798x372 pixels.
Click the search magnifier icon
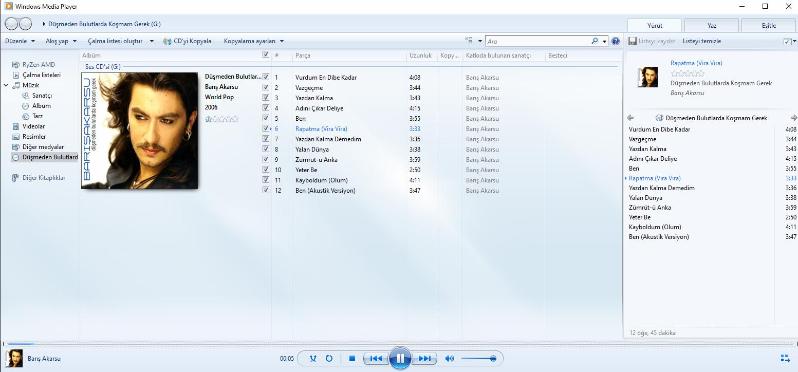pos(595,41)
